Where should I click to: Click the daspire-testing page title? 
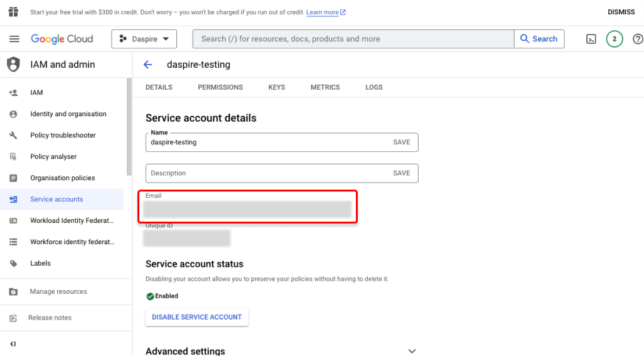point(198,65)
